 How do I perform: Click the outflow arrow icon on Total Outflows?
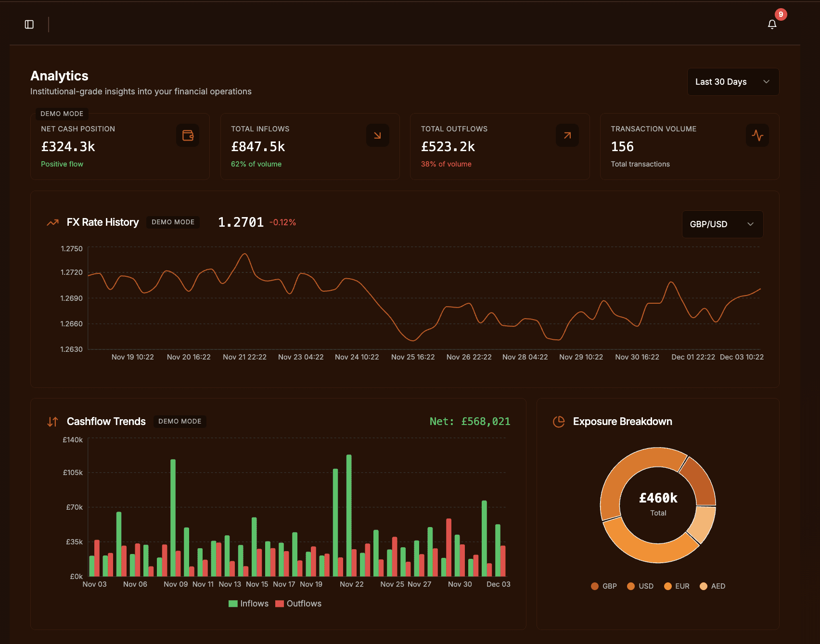tap(567, 135)
